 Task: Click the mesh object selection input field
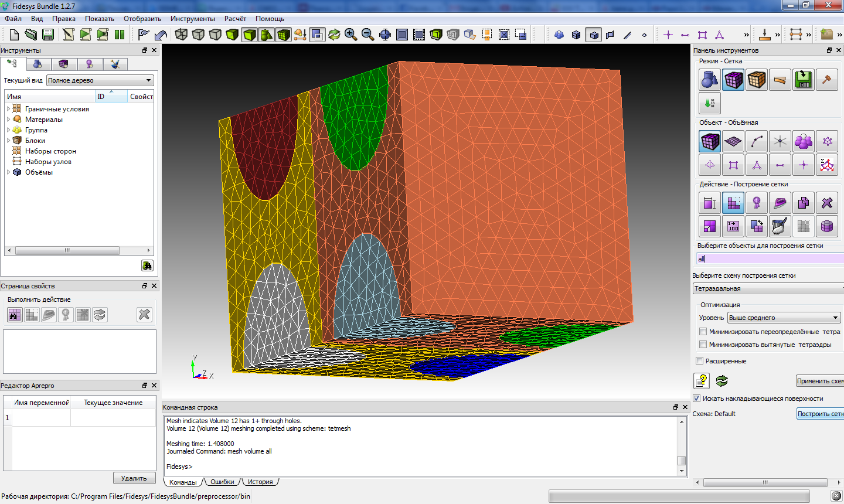click(768, 258)
